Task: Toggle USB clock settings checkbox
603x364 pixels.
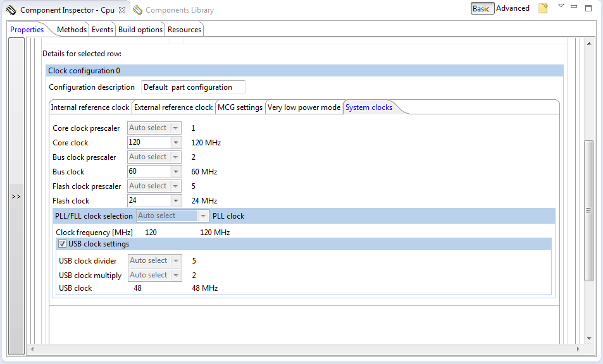Action: pyautogui.click(x=62, y=244)
